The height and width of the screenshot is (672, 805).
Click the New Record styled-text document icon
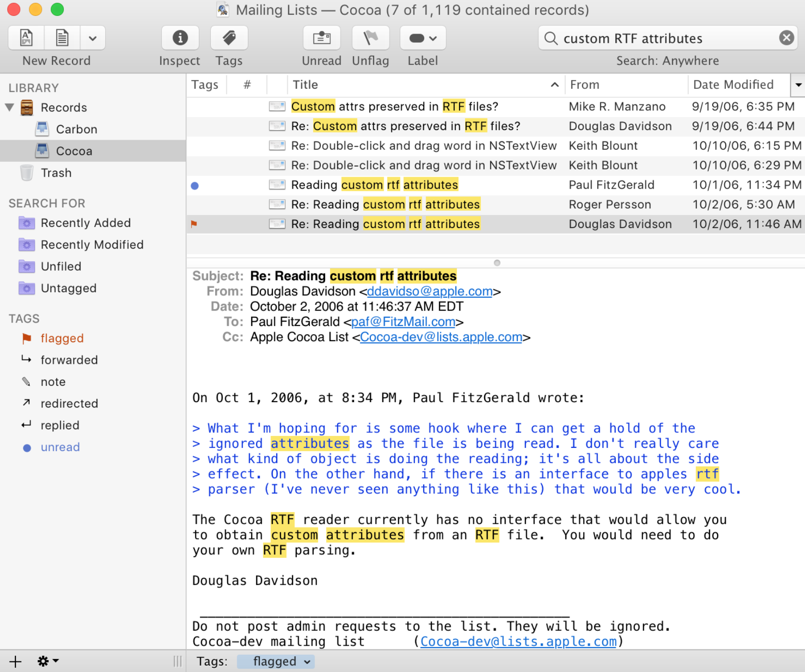pyautogui.click(x=26, y=37)
